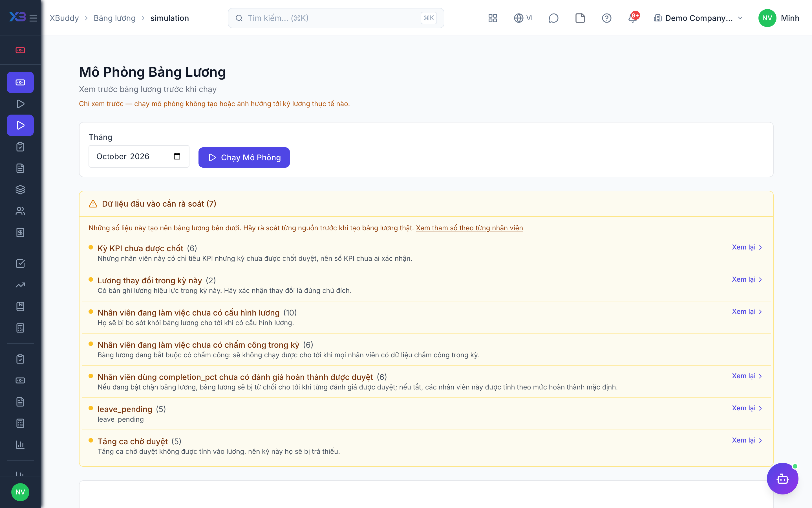Click the red payroll module icon in sidebar
The width and height of the screenshot is (812, 508).
point(20,50)
